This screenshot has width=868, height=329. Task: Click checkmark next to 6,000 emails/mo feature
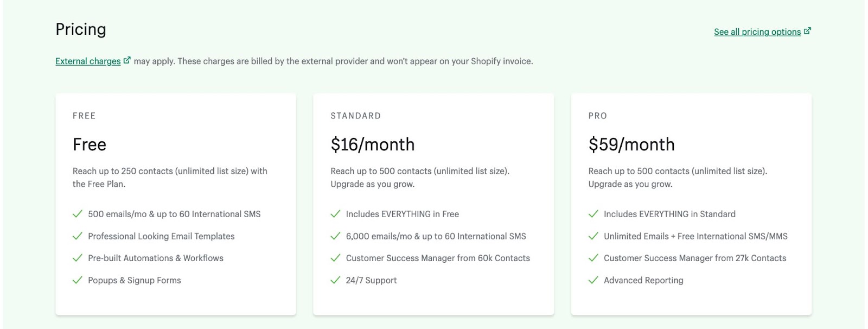click(335, 236)
